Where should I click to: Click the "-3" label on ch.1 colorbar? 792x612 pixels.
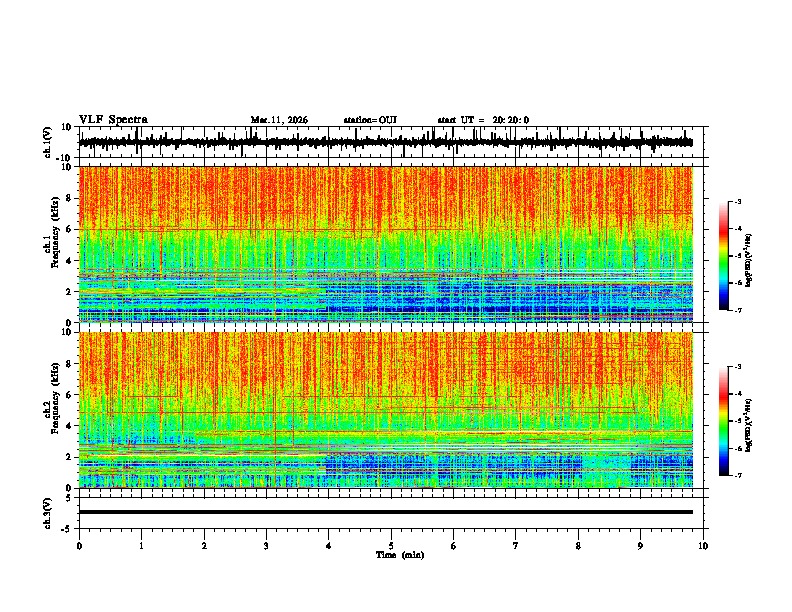738,201
